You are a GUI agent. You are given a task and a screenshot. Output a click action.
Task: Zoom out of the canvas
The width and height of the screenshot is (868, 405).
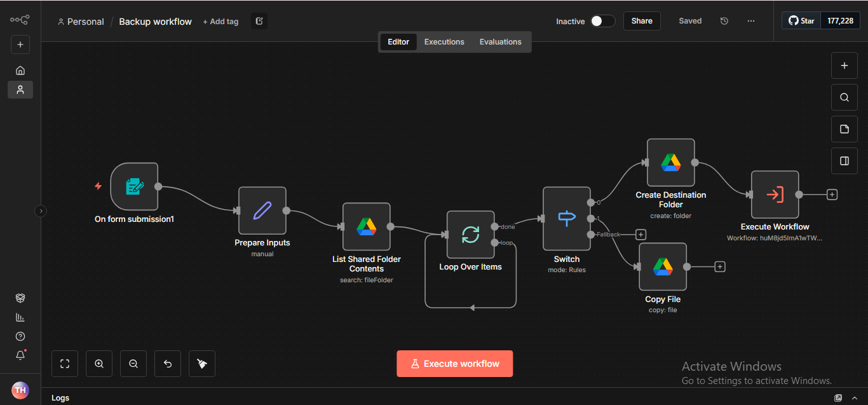tap(133, 364)
